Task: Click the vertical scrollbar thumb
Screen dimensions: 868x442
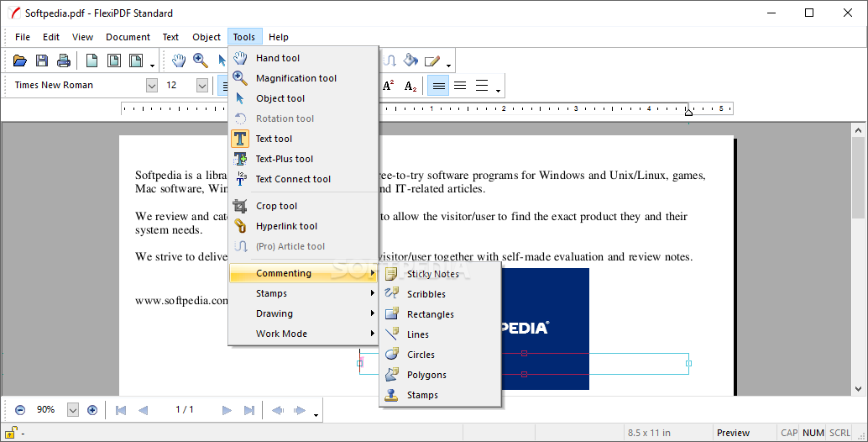Action: 859,180
